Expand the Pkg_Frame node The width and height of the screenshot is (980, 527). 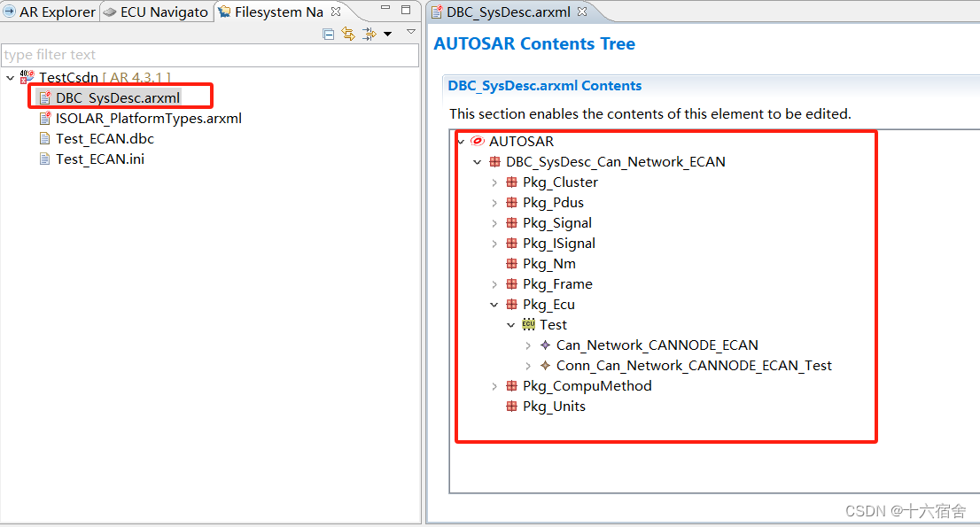pyautogui.click(x=494, y=284)
